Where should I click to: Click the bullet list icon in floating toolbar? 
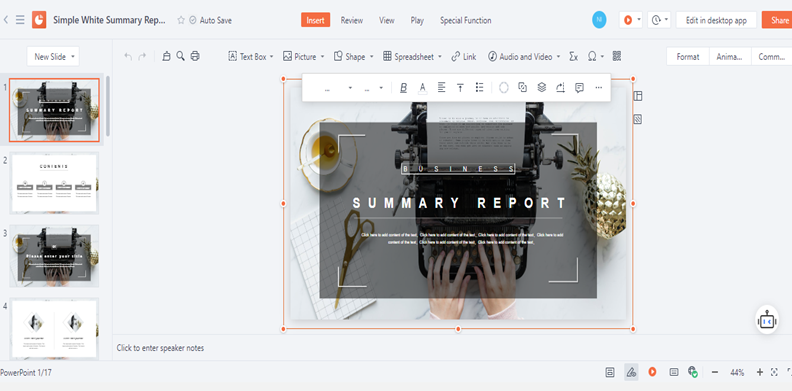(x=479, y=87)
